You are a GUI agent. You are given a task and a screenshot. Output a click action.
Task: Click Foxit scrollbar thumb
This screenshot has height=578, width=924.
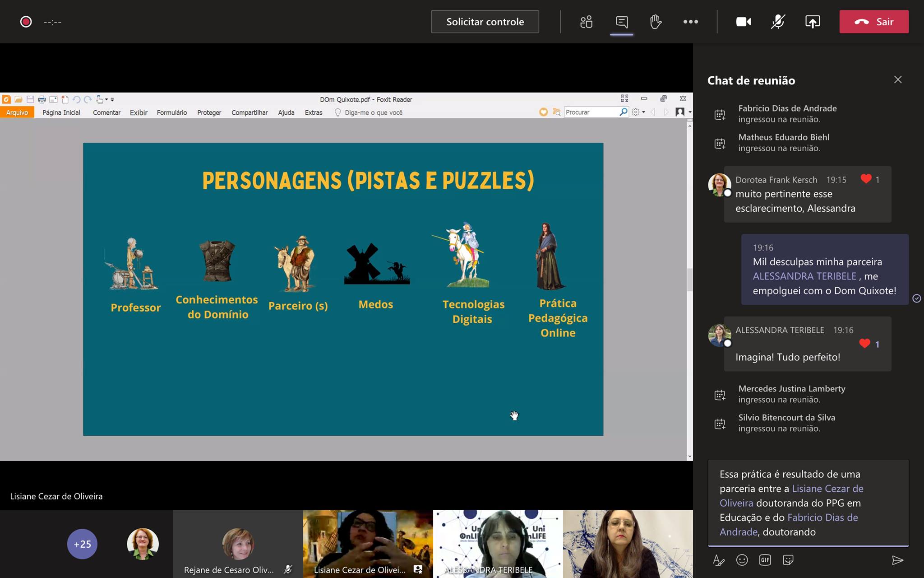coord(689,280)
